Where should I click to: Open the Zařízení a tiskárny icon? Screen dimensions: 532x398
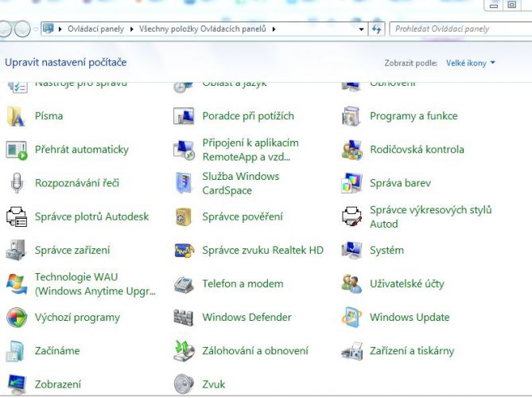[351, 352]
